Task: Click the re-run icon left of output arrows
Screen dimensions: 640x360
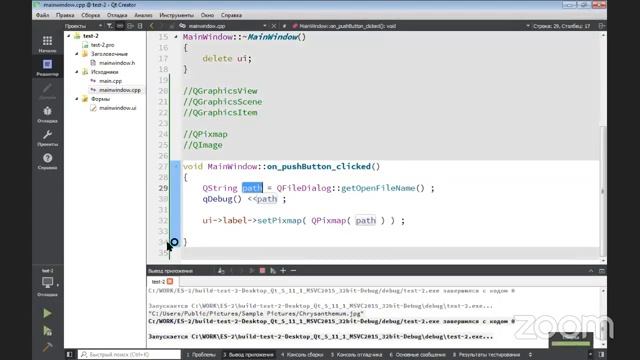Action: click(x=221, y=271)
